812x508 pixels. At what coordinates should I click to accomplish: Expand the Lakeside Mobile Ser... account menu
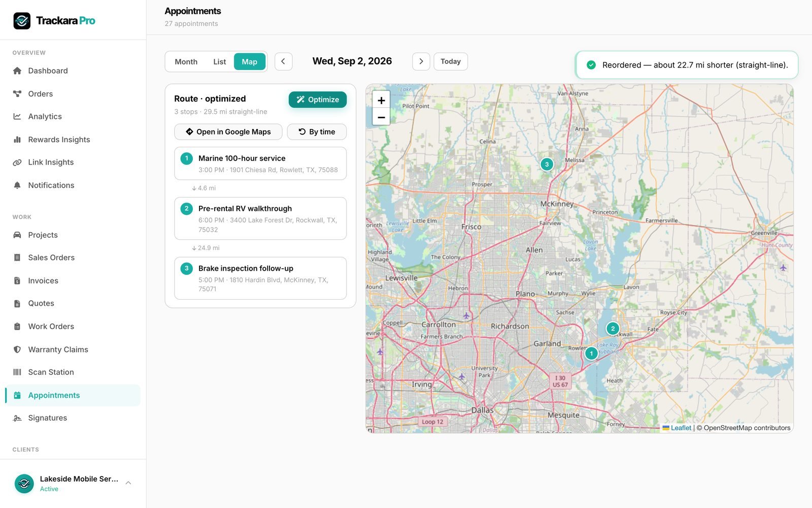click(73, 484)
